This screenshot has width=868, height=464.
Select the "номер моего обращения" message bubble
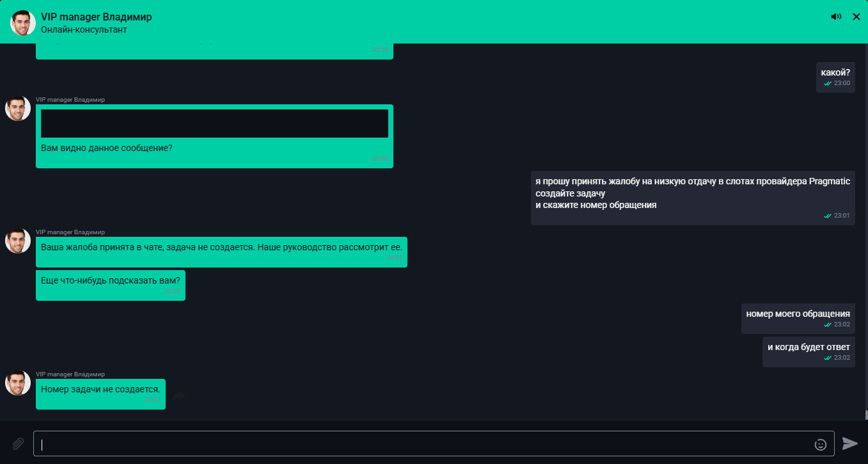[798, 318]
